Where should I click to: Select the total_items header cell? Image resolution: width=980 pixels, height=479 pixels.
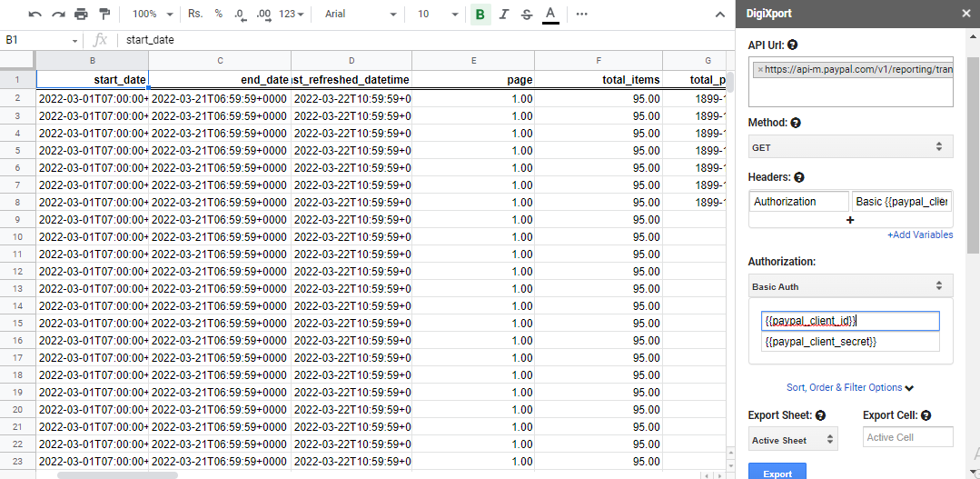pyautogui.click(x=599, y=79)
